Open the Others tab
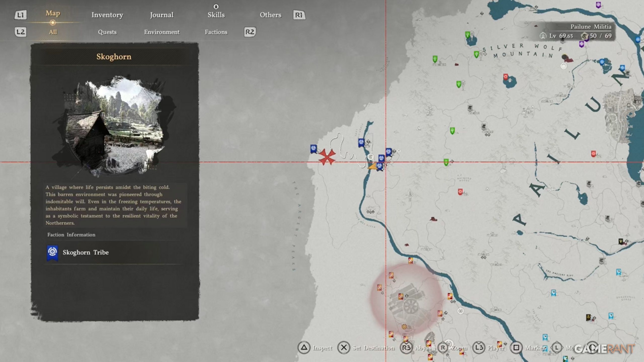644x362 pixels. (270, 15)
